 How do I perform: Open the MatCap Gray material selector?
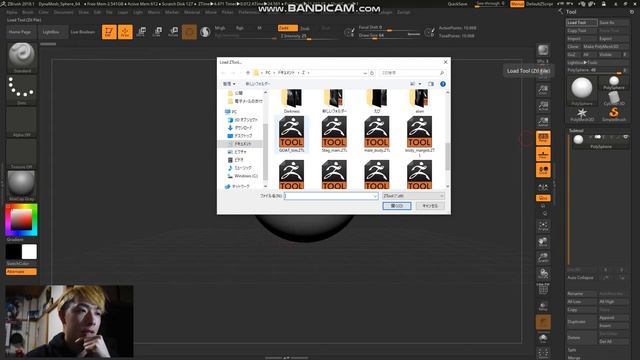point(22,186)
